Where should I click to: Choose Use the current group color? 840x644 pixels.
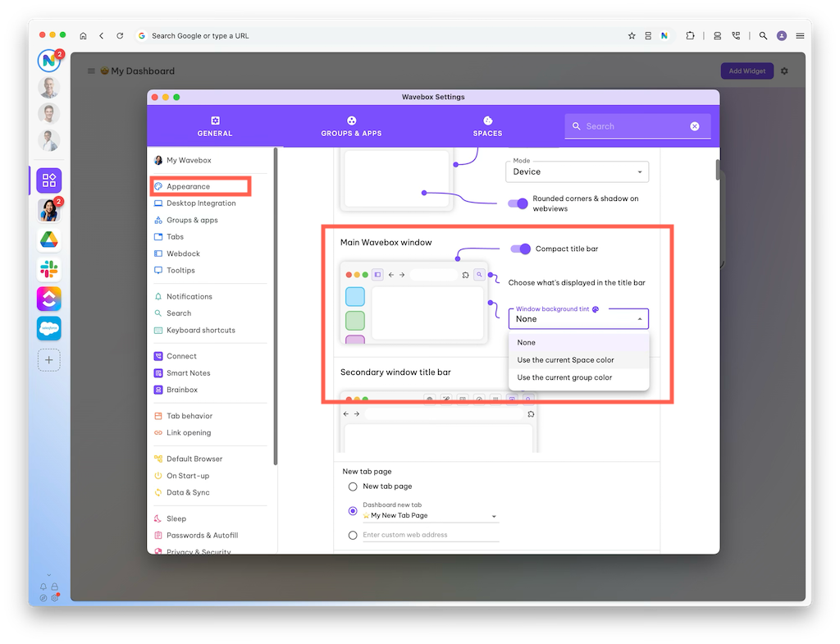coord(578,377)
